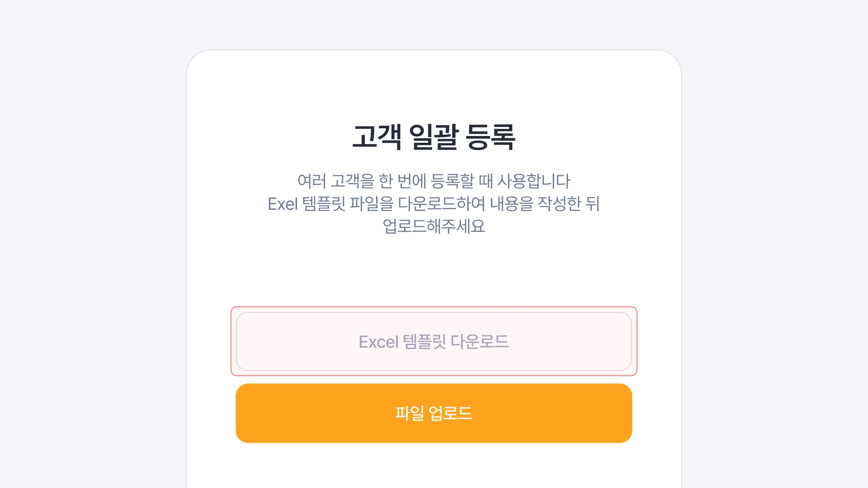Click the word 파일 on the orange button
868x488 pixels.
(x=410, y=413)
